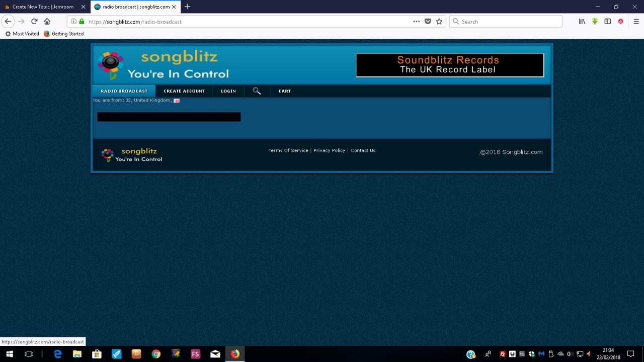
Task: Click the Contact Us footer link
Action: pyautogui.click(x=363, y=150)
